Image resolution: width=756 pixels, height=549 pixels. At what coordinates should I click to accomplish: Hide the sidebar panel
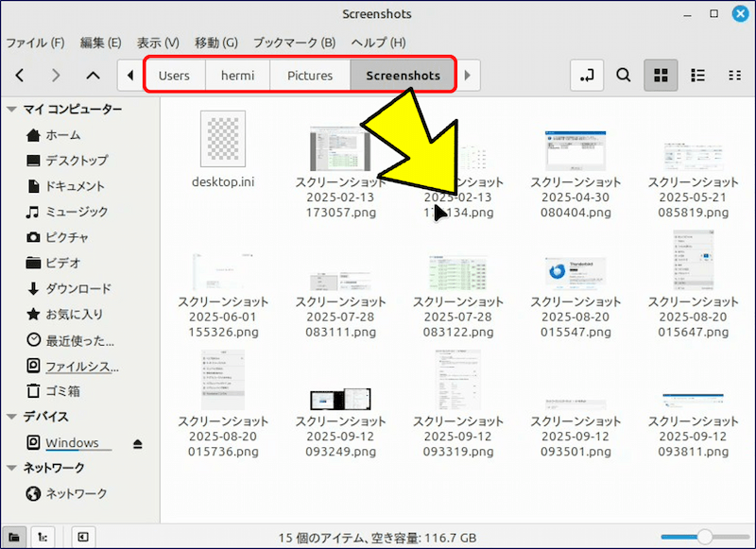[83, 537]
